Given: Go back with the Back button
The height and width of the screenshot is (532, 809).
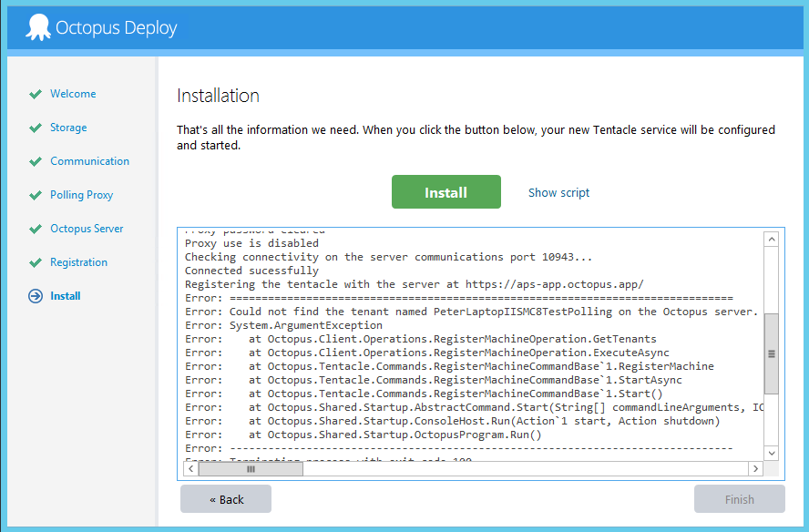Looking at the screenshot, I should click(x=226, y=499).
